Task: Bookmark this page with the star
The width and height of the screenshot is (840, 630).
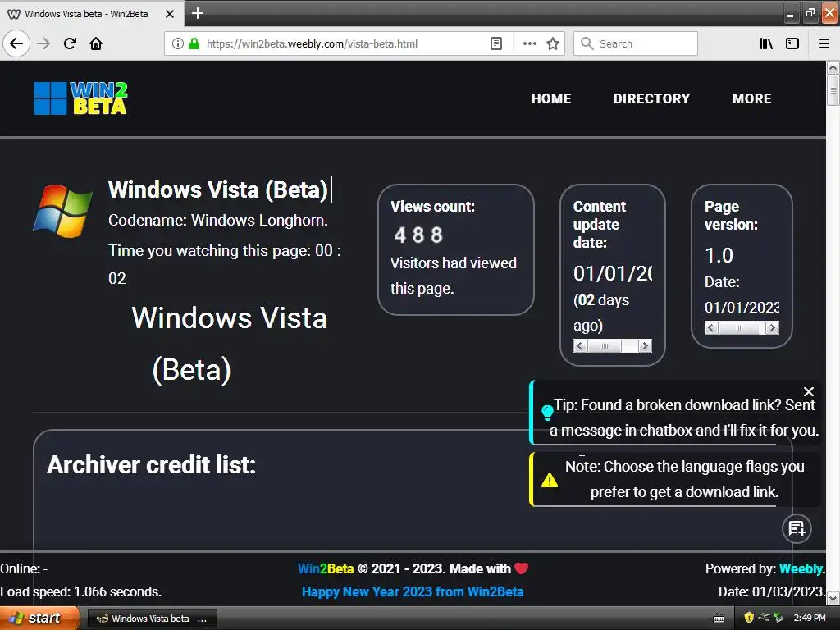Action: coord(553,43)
